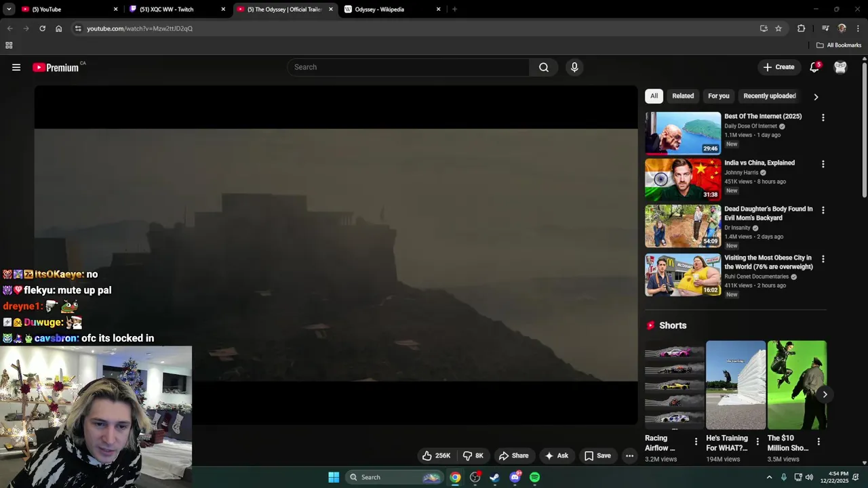Image resolution: width=868 pixels, height=488 pixels.
Task: Click YouTube search input field
Action: click(x=409, y=67)
